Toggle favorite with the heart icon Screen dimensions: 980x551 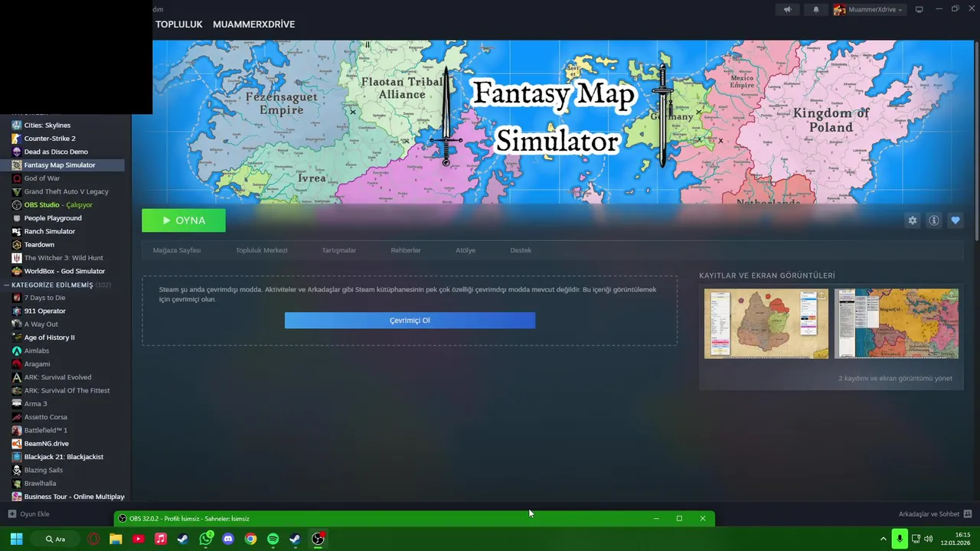[x=955, y=220]
